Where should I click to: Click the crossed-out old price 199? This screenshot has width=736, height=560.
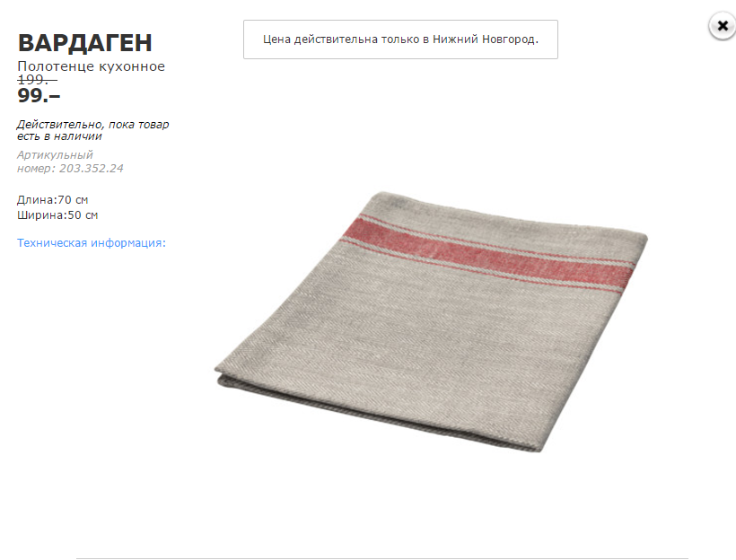tap(37, 80)
